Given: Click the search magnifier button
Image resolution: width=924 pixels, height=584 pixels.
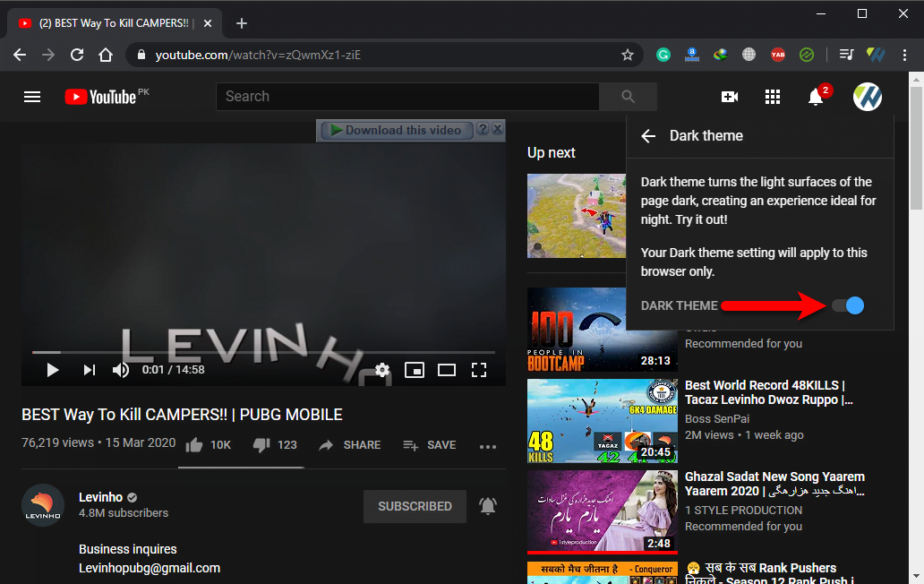Looking at the screenshot, I should tap(629, 97).
